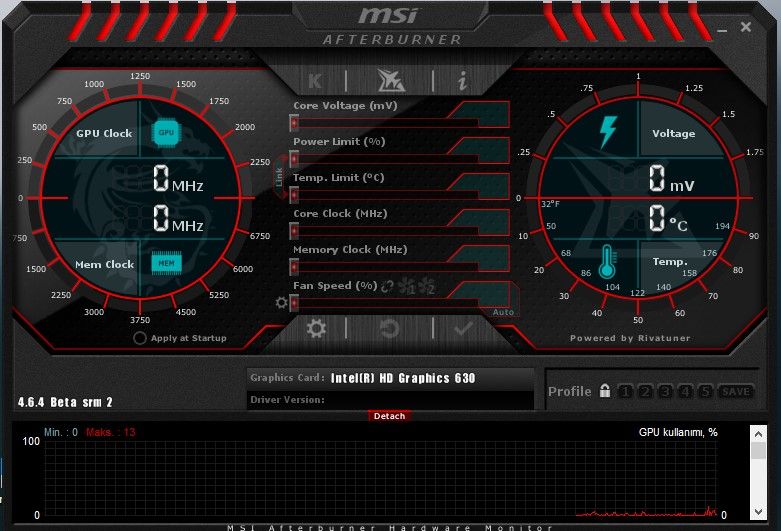Click the Detach monitor button
This screenshot has height=531, width=781.
[390, 416]
